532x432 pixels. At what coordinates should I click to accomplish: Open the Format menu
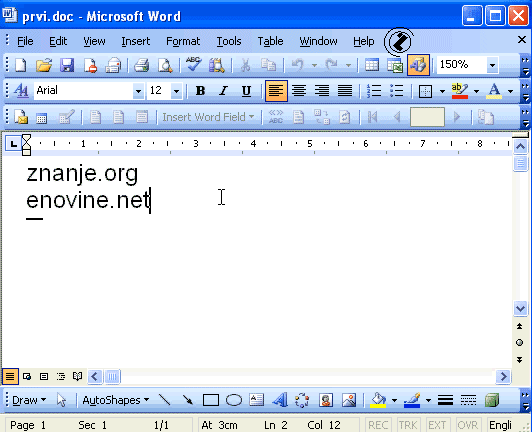click(183, 41)
